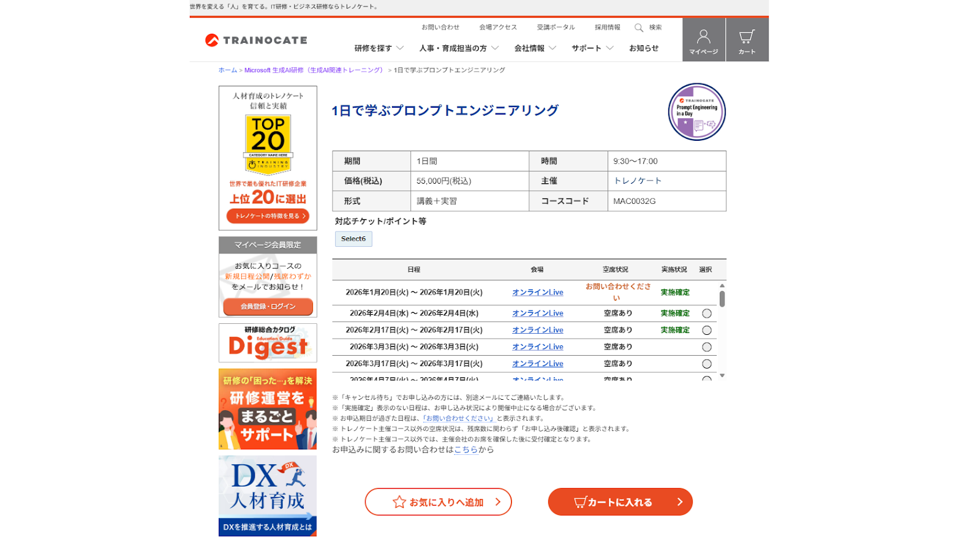Select the 2026年2月17日 schedule radio button
This screenshot has height=540, width=980.
coord(706,330)
